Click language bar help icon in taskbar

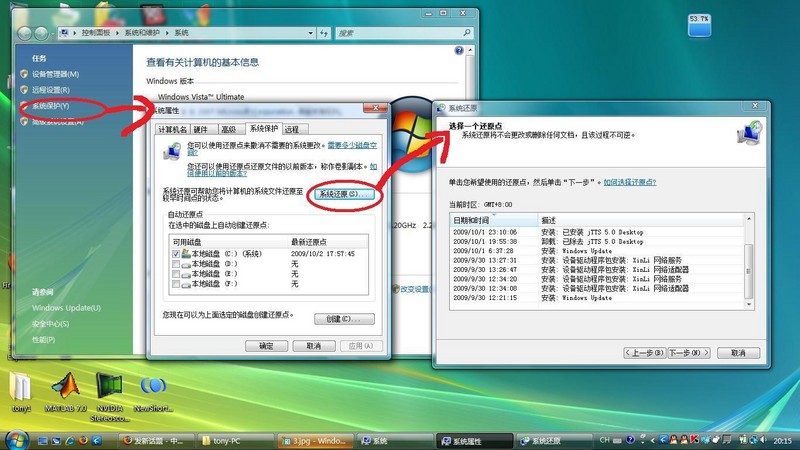click(631, 439)
